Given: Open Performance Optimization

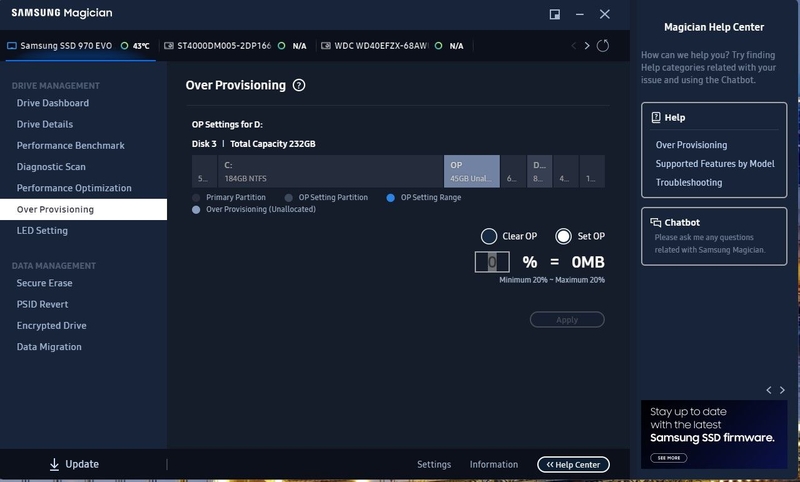Looking at the screenshot, I should [x=74, y=188].
